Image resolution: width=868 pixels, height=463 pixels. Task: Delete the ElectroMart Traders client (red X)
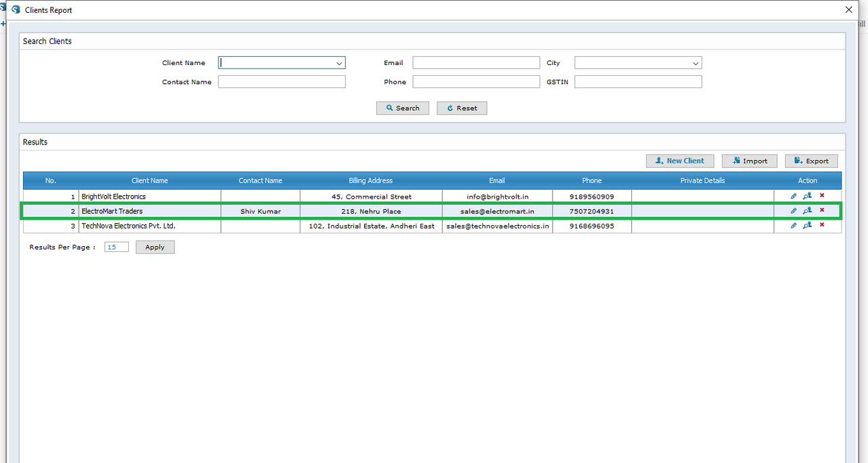click(x=822, y=210)
